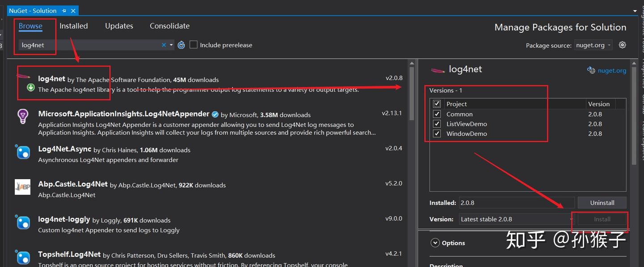Open package source settings gear
This screenshot has width=644, height=267.
[x=622, y=45]
